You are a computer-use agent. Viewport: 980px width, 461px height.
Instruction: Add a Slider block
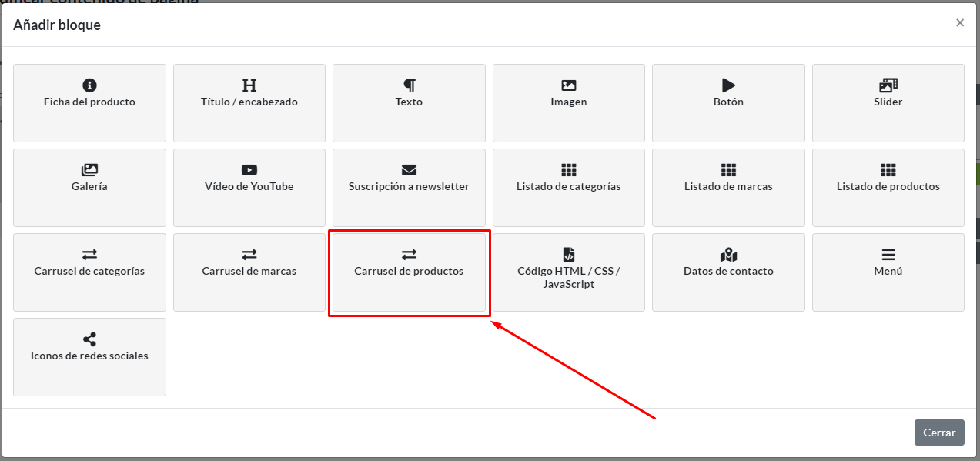pyautogui.click(x=888, y=102)
